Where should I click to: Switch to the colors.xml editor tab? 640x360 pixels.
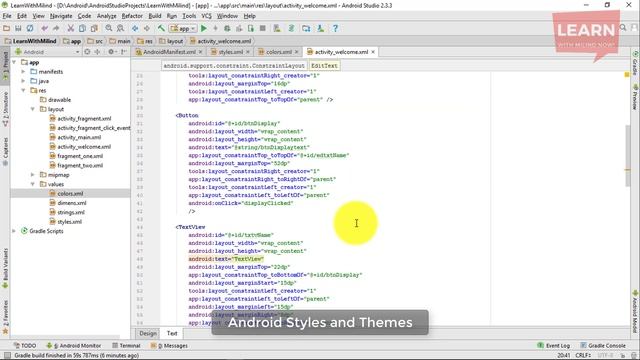coord(278,52)
